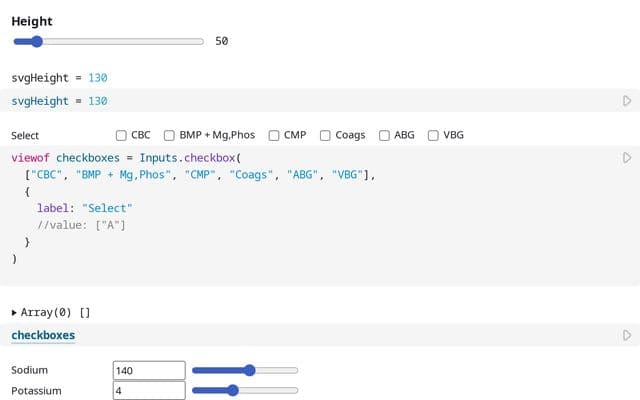Viewport: 640px width, 400px height.
Task: Click the label: "Select" code line
Action: coord(84,208)
